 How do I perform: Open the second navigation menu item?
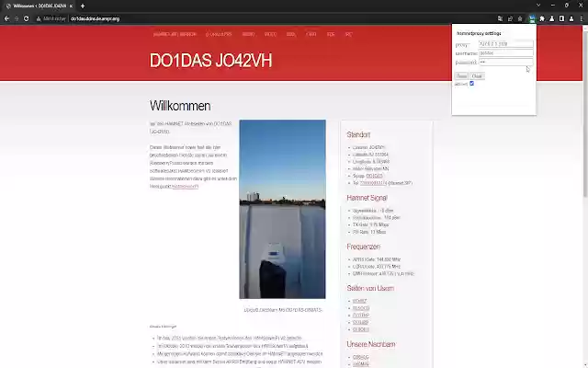point(219,34)
